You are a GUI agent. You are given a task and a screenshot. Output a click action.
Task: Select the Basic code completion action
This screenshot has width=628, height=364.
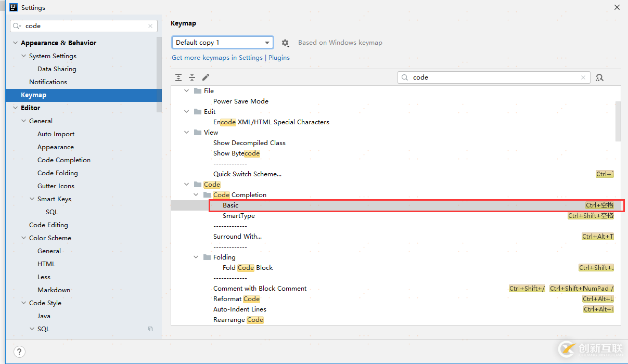(230, 205)
